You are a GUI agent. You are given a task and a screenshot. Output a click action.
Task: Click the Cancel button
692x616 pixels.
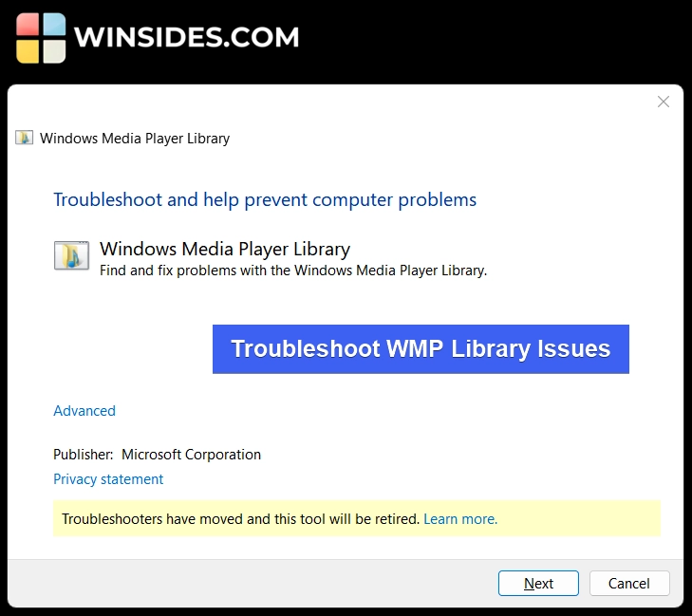[x=629, y=584]
